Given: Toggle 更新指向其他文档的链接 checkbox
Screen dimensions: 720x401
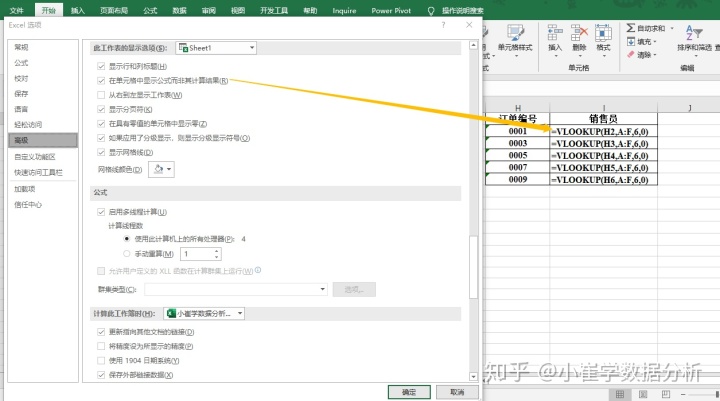Looking at the screenshot, I should tap(101, 332).
